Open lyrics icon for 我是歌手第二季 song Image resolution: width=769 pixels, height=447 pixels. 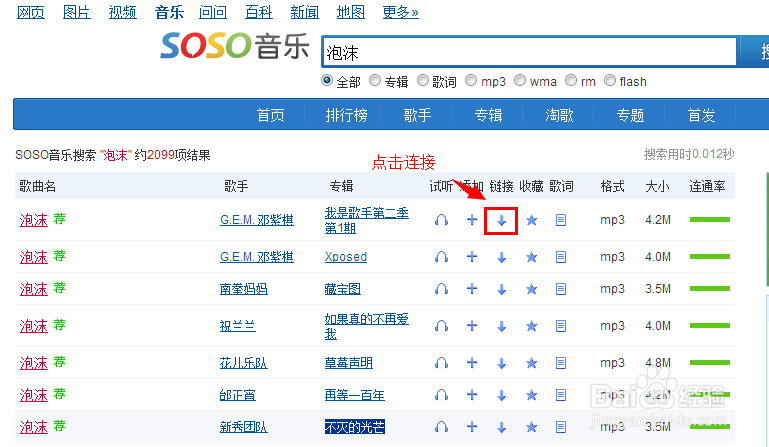click(561, 220)
